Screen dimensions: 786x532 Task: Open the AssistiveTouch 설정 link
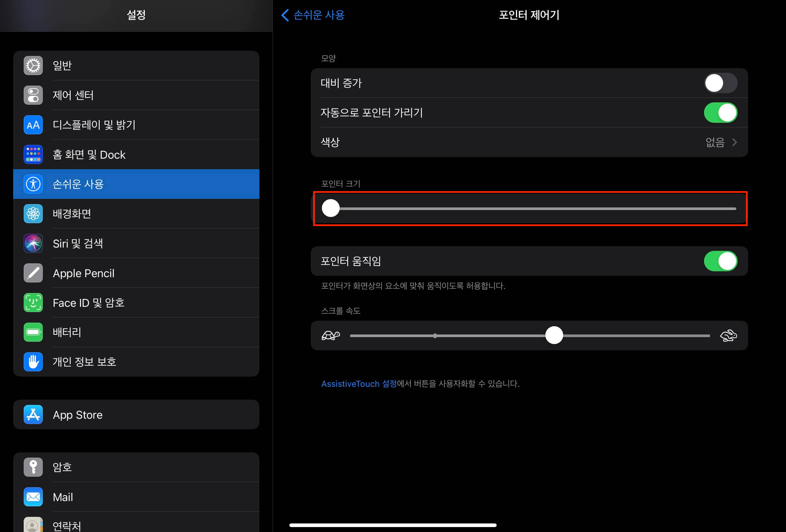(358, 384)
